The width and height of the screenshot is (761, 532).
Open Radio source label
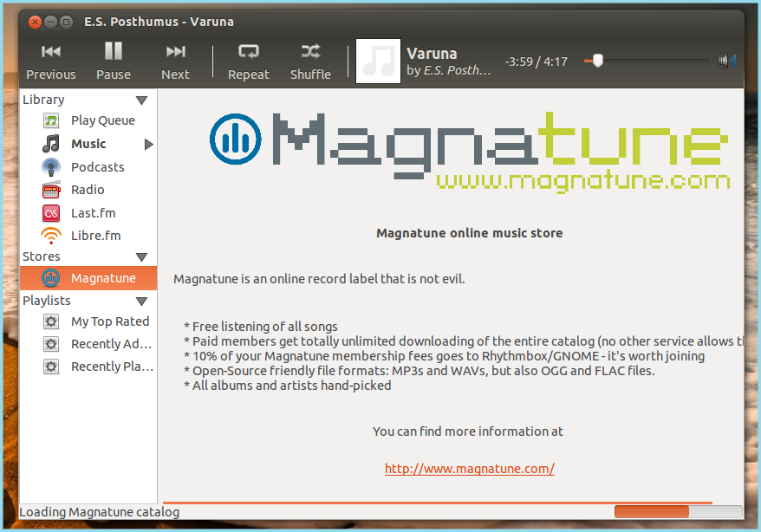(88, 190)
